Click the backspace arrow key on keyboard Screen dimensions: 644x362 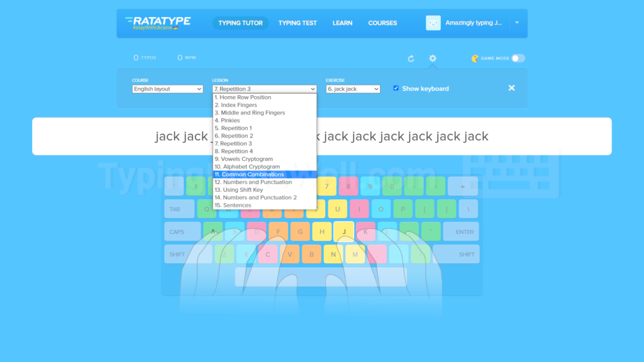coord(462,186)
